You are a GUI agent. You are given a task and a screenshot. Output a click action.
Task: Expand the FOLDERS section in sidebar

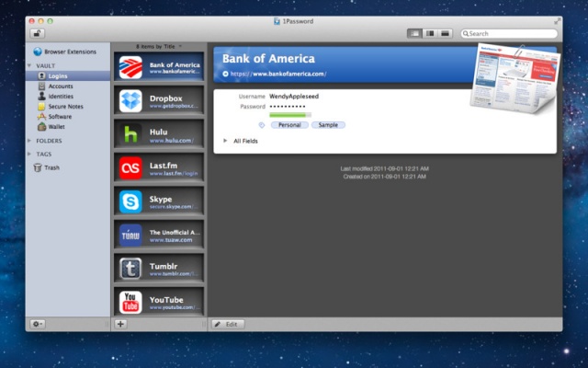click(29, 141)
